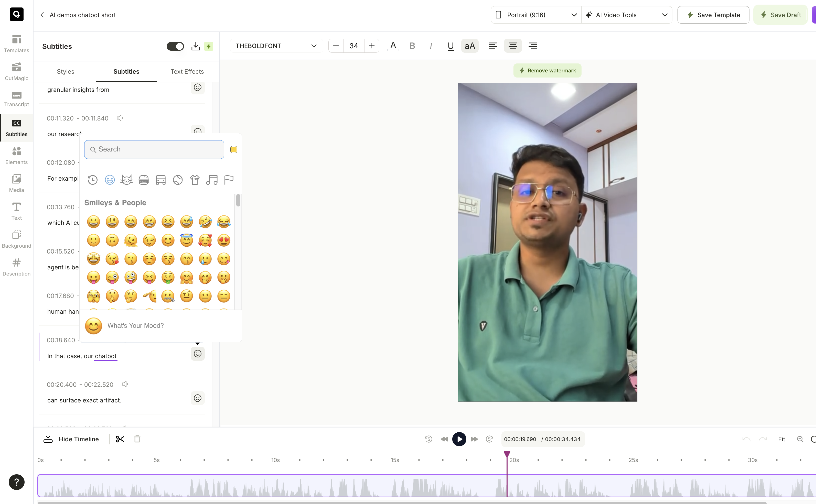Viewport: 816px width, 504px height.
Task: Open the Transcript sidebar panel
Action: 16,99
